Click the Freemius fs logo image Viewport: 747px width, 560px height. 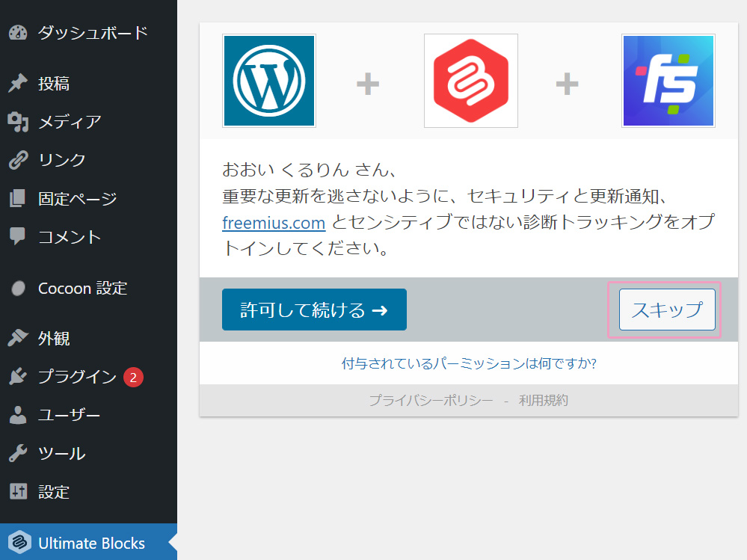(668, 81)
